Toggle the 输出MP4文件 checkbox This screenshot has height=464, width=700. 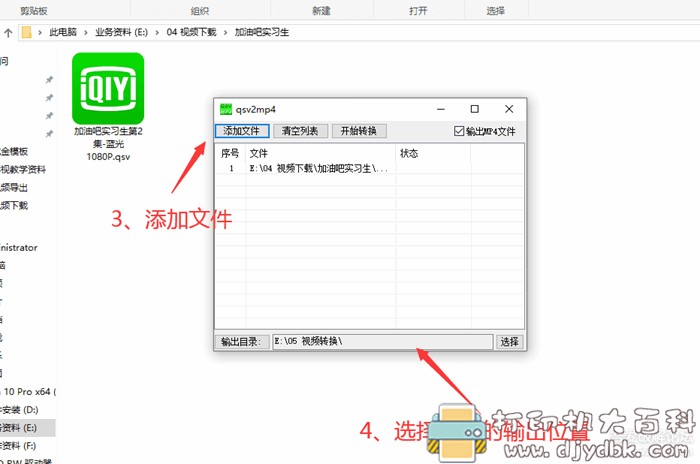[459, 131]
